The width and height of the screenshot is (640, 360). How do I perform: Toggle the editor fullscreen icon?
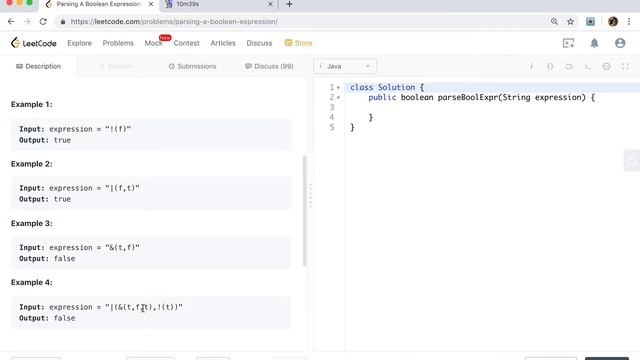pyautogui.click(x=625, y=66)
